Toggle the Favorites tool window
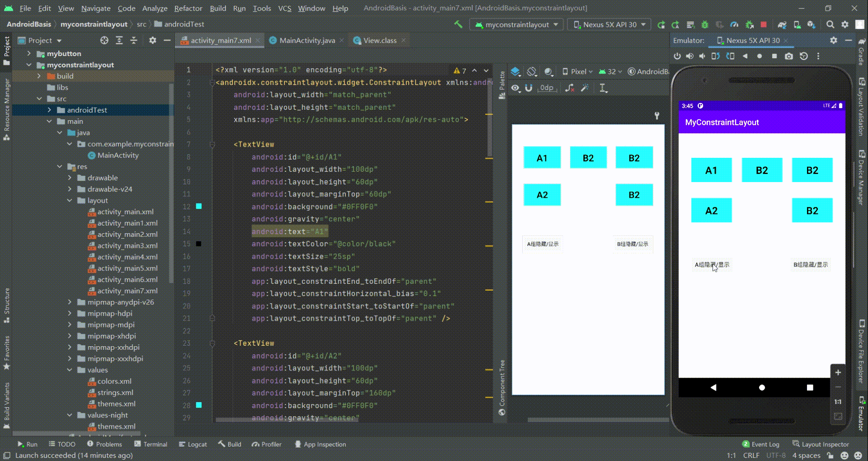 tap(7, 352)
